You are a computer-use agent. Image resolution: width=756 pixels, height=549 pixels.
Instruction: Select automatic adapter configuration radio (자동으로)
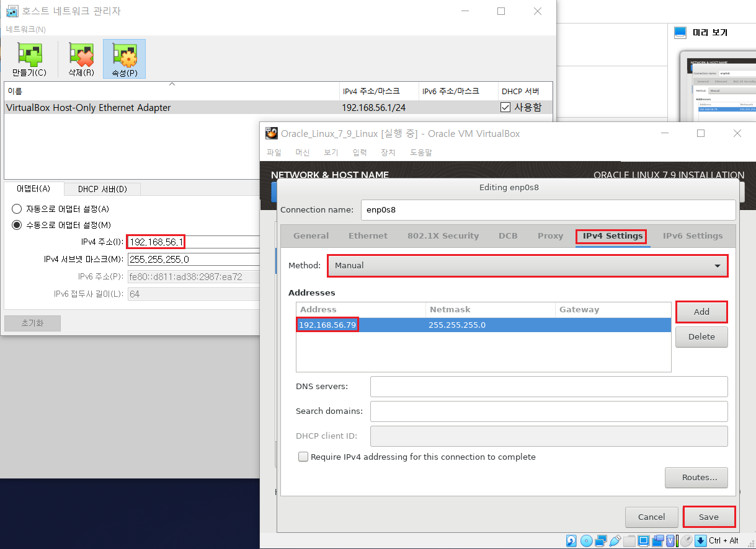click(17, 209)
